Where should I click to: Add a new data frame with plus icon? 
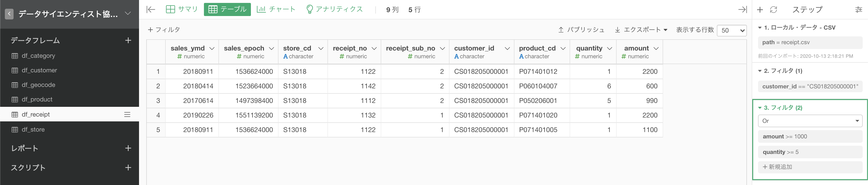[x=128, y=41]
